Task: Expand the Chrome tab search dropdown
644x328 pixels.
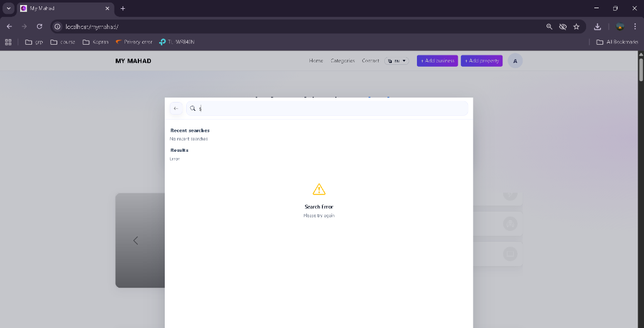Action: pyautogui.click(x=9, y=8)
